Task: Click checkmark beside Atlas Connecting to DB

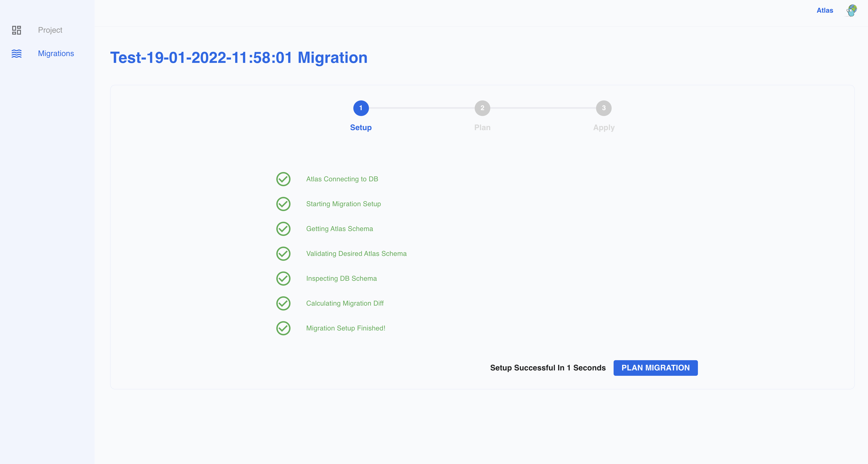Action: (283, 179)
